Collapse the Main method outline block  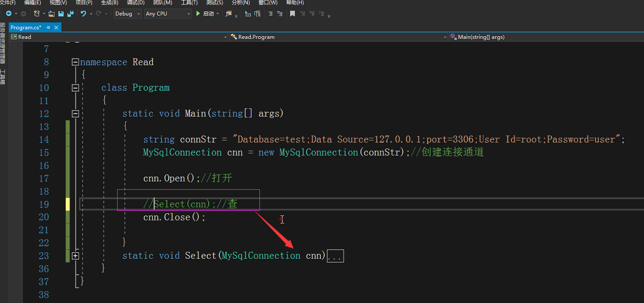75,114
